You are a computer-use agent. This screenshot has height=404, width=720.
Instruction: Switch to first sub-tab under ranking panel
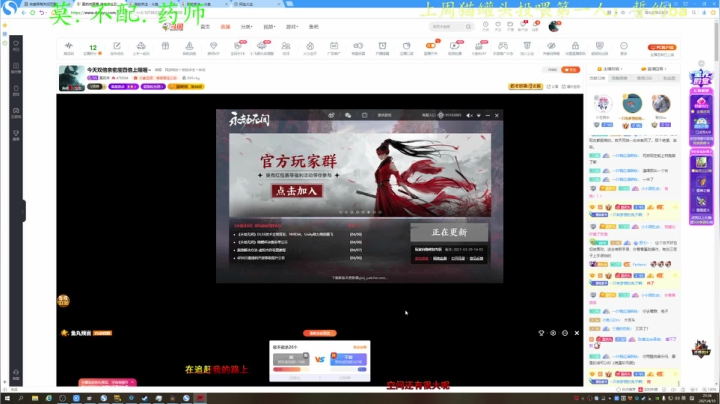pyautogui.click(x=597, y=78)
